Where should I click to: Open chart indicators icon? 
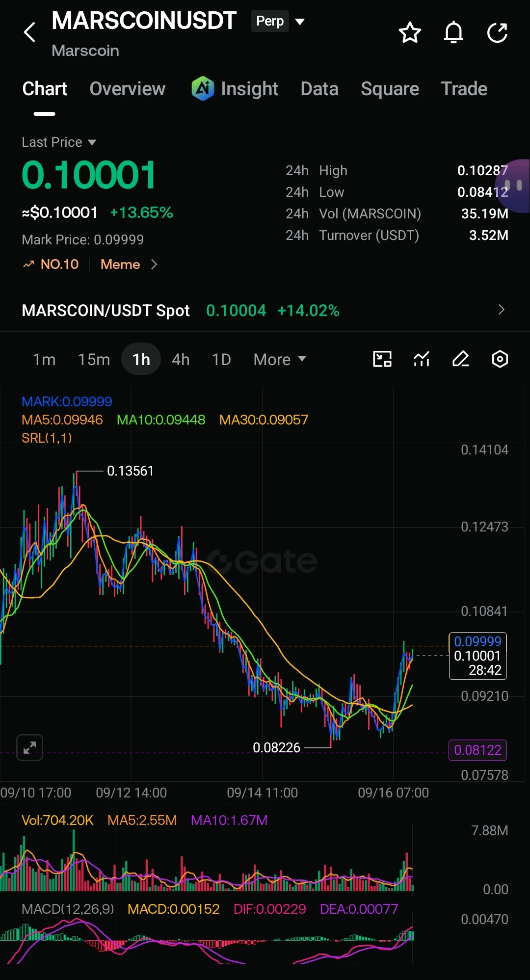(x=422, y=359)
